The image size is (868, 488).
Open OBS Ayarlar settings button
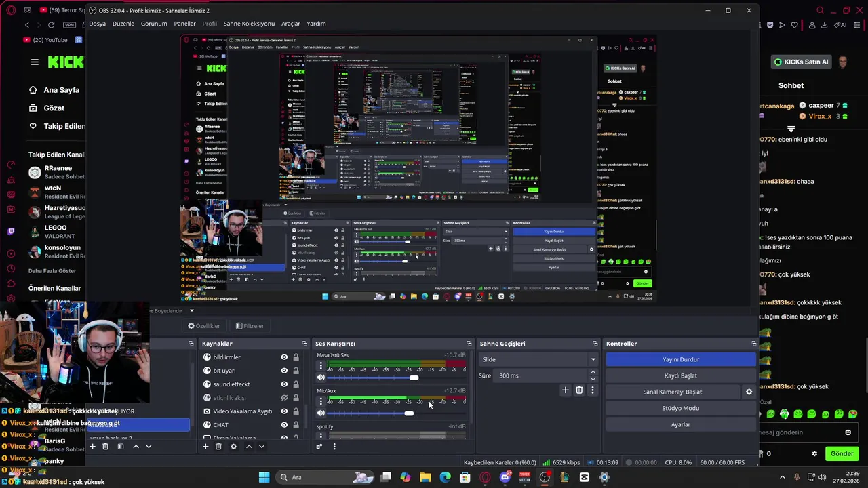click(x=680, y=424)
